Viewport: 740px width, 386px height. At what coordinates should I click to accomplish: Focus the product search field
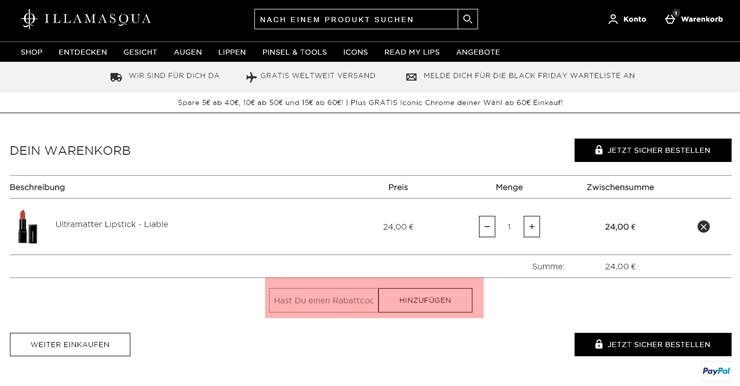point(356,19)
